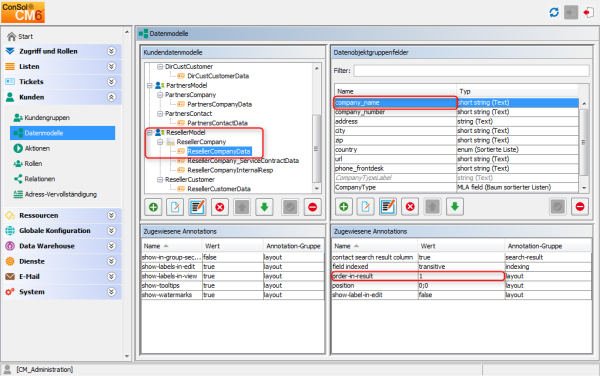Expand the Listen section
600x376 pixels.
click(x=111, y=67)
